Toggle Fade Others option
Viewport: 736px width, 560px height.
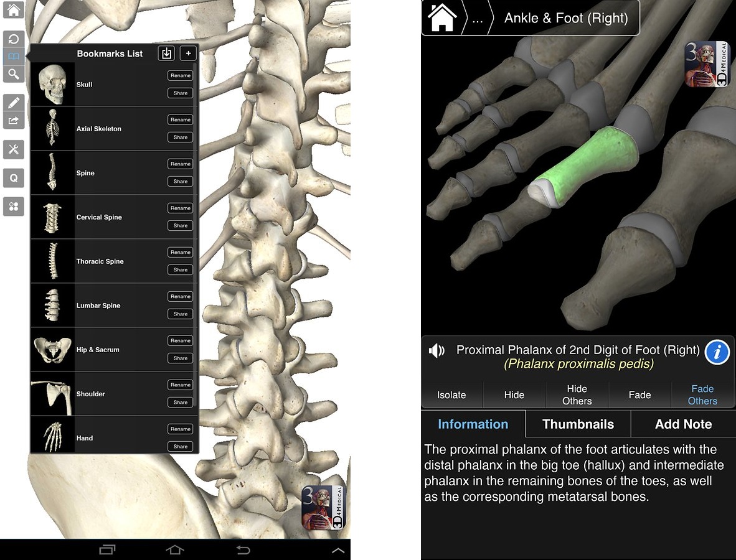702,395
